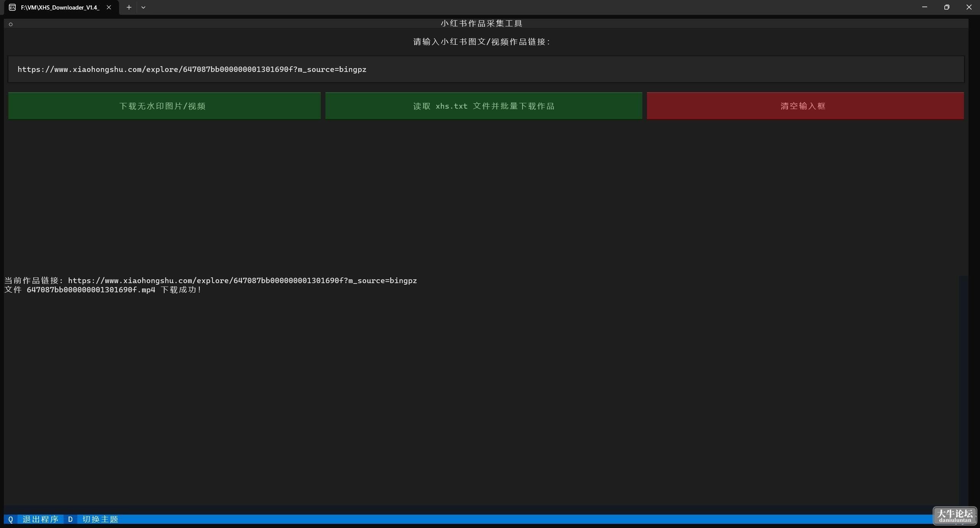Click the terminal icon in the tab
Viewport: 980px width, 528px height.
pyautogui.click(x=12, y=7)
